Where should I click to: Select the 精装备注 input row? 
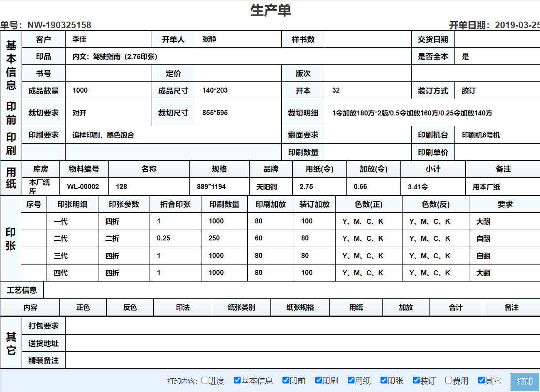(291, 361)
